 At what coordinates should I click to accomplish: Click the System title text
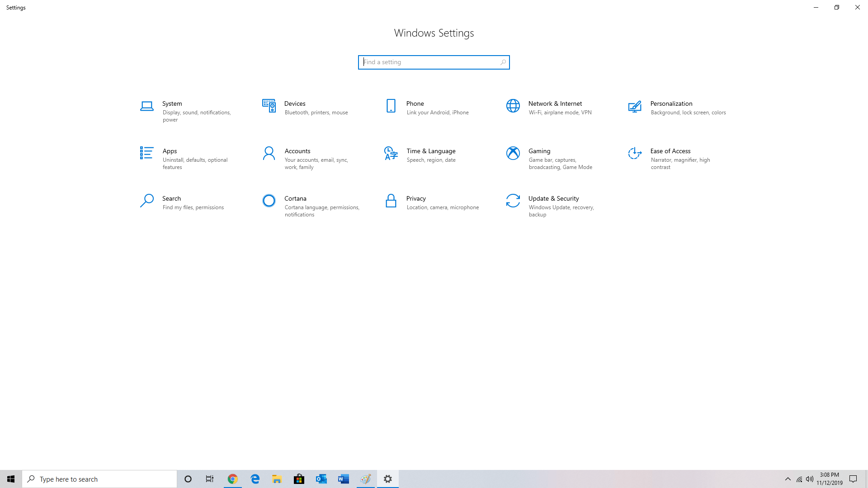pyautogui.click(x=172, y=103)
